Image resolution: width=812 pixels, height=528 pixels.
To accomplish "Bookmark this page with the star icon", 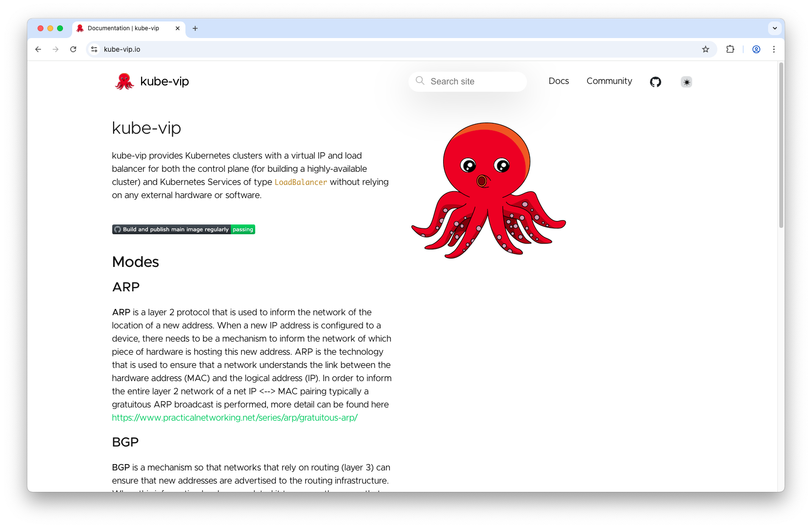I will coord(705,49).
